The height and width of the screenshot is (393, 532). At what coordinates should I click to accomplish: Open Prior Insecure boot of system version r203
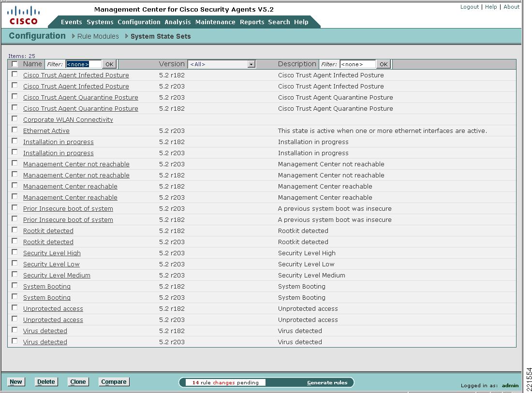tap(68, 208)
